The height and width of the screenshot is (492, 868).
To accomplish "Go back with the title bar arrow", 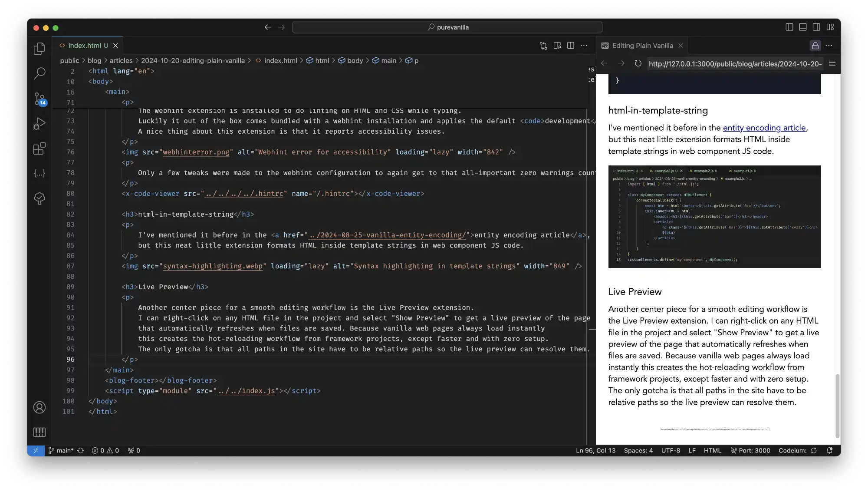I will coord(268,27).
